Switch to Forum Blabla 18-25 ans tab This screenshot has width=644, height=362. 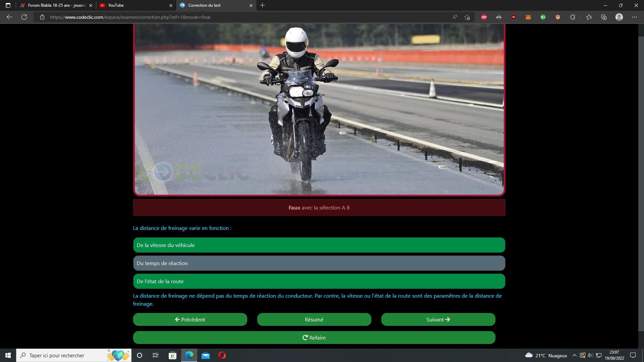tap(54, 5)
